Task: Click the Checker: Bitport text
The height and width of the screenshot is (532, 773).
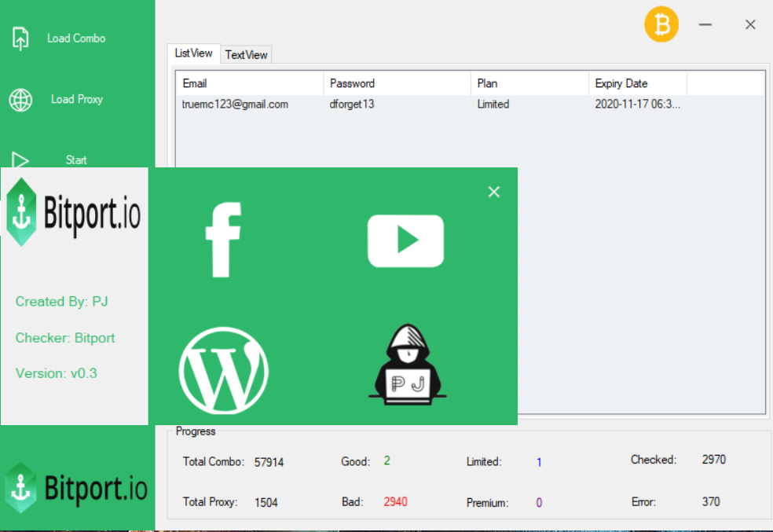Action: pyautogui.click(x=65, y=338)
